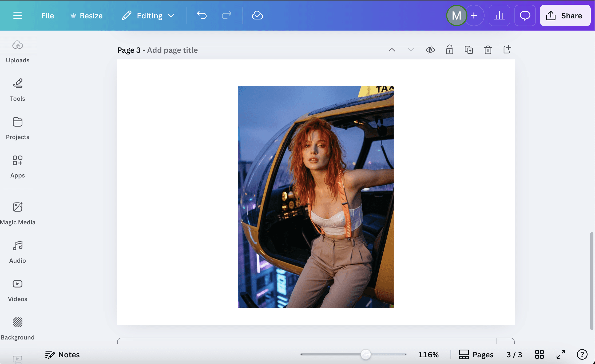Hide page 3 using the eye icon
595x364 pixels.
(x=430, y=50)
